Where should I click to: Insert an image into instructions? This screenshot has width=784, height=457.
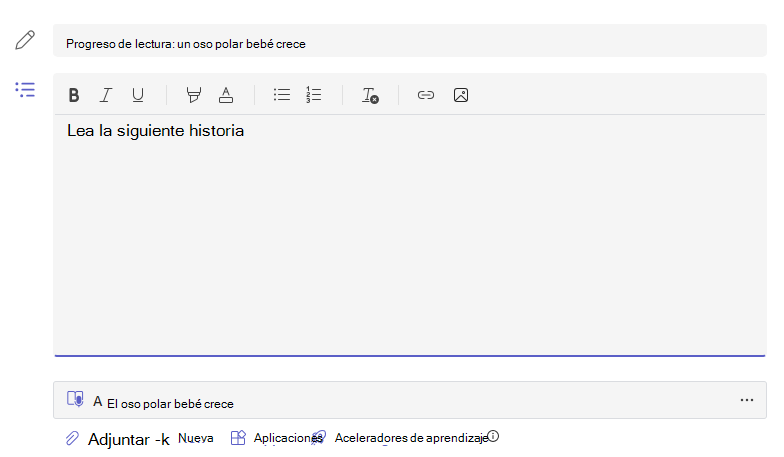[x=461, y=95]
